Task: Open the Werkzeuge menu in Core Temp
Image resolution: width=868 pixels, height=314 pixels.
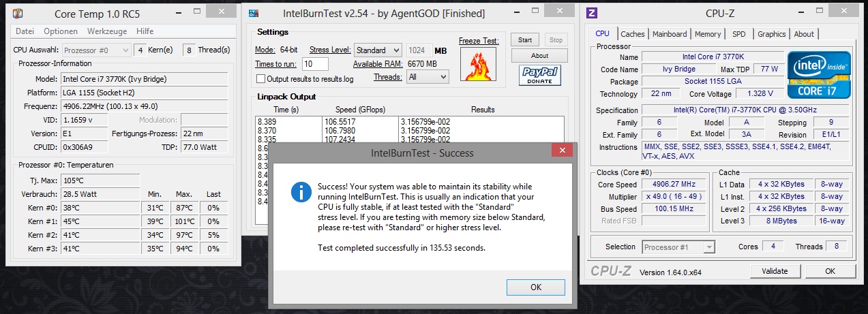Action: (x=107, y=31)
